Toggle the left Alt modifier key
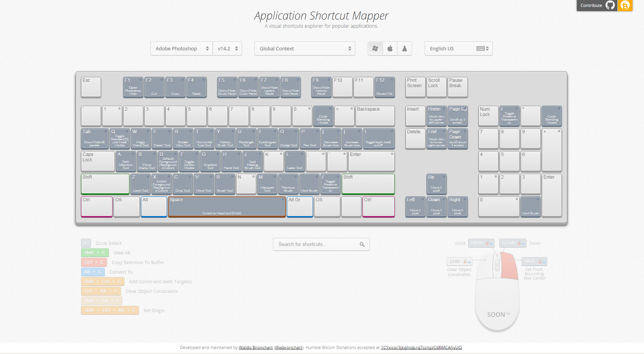Image resolution: width=644 pixels, height=354 pixels. pyautogui.click(x=154, y=207)
